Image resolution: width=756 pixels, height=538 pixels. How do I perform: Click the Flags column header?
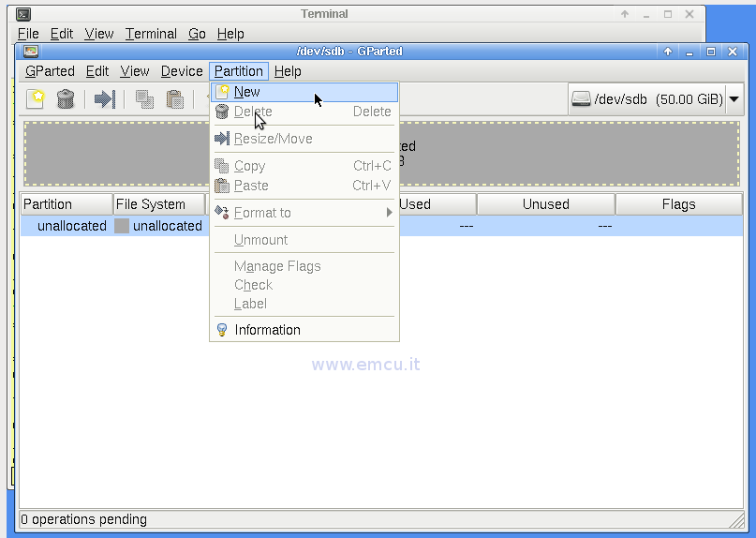[679, 204]
